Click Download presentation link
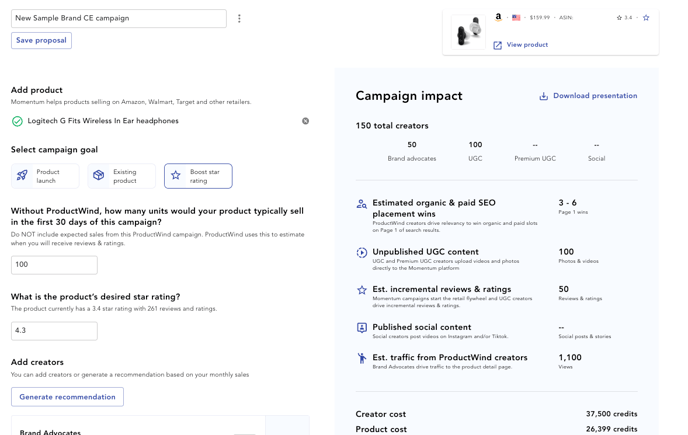The width and height of the screenshot is (688, 435). point(595,96)
